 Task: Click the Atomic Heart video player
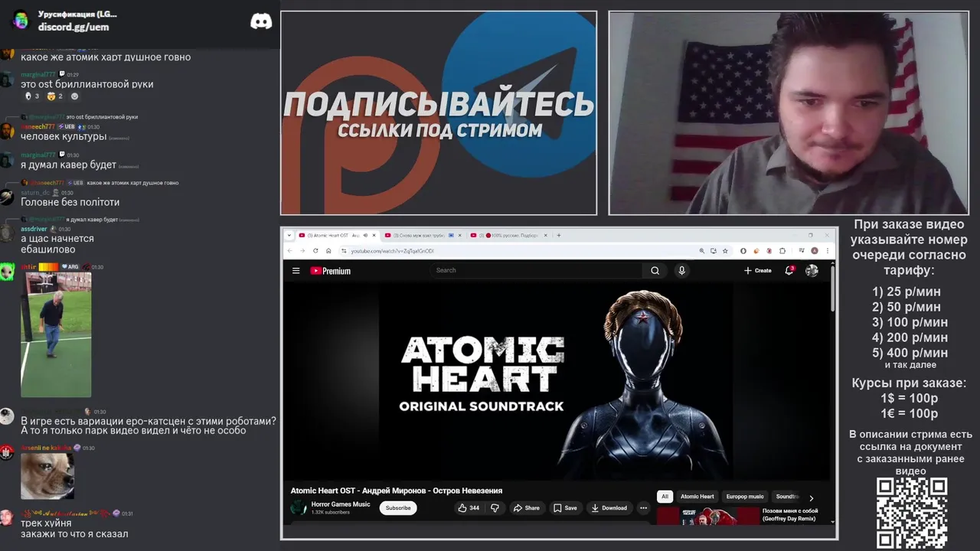pos(556,381)
